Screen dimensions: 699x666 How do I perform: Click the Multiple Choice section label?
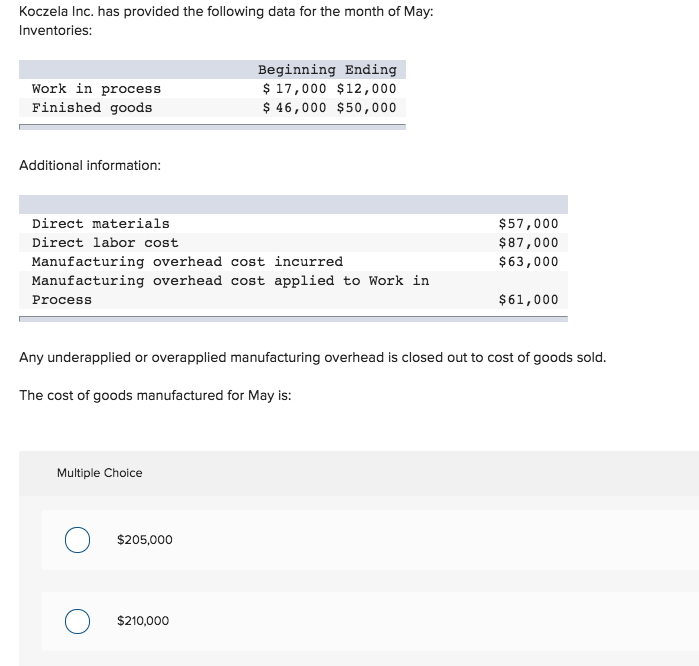tap(100, 473)
